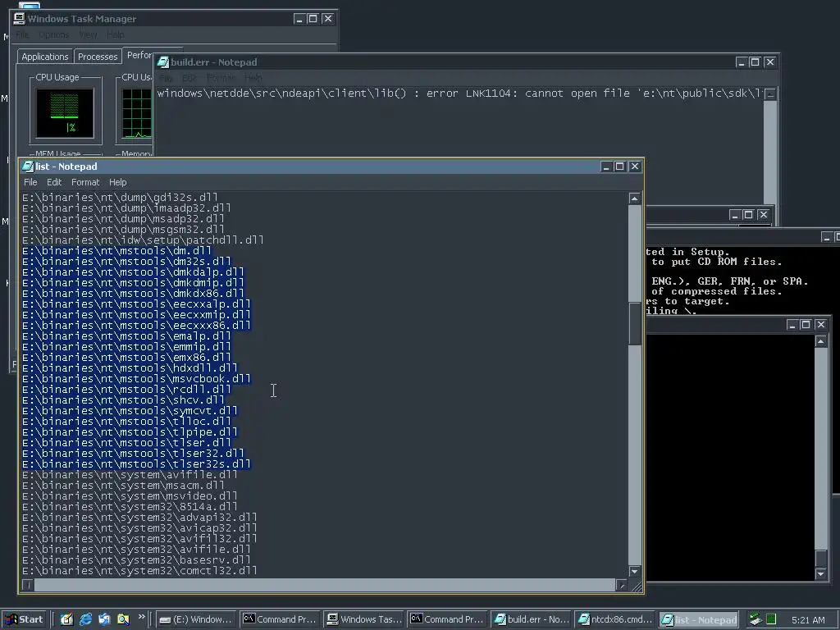Switch to first Command Prompt taskbar button
Screen dimensions: 840x630
click(279, 619)
